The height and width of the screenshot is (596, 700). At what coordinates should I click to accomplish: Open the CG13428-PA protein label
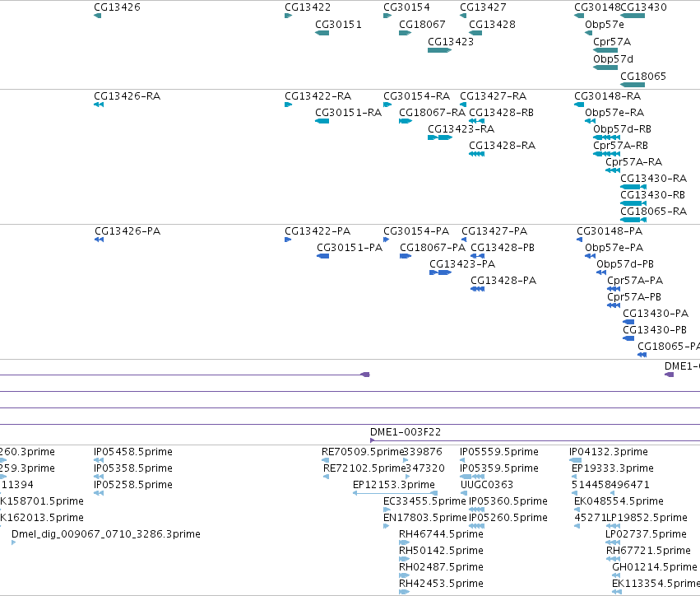tap(503, 281)
